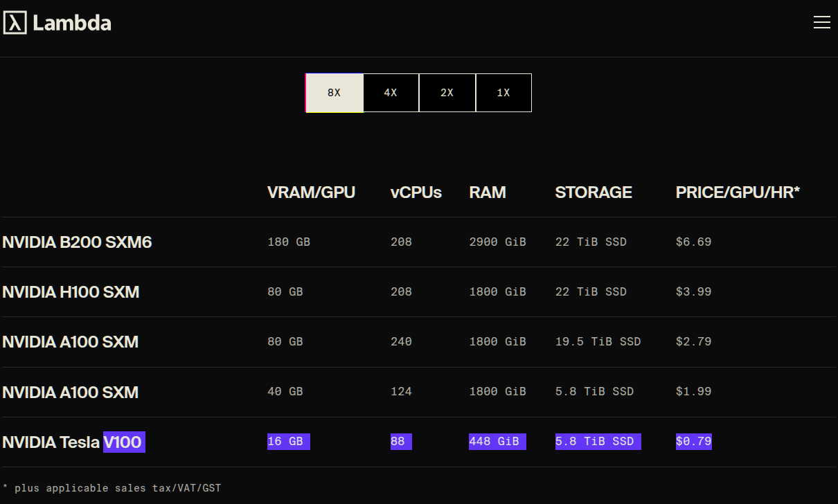
Task: Click the PRICE/GPU/HR* column header
Action: (738, 192)
